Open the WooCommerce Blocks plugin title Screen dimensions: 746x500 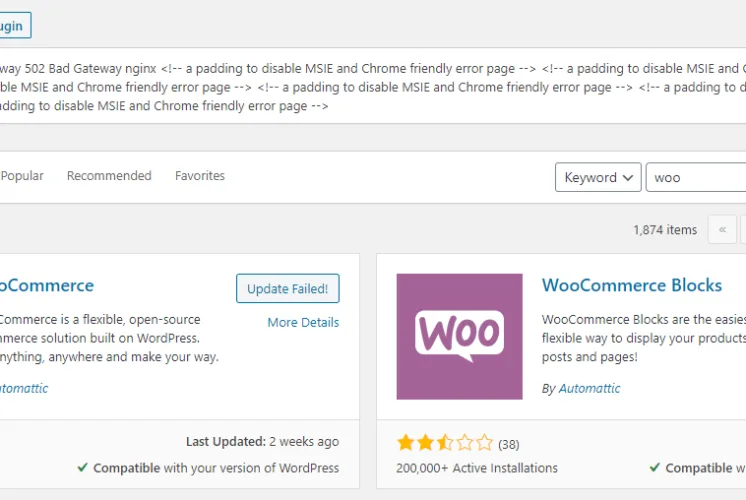pos(632,285)
